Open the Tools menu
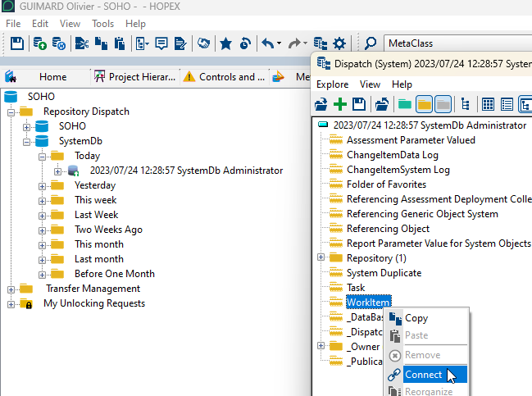The image size is (532, 396). tap(102, 24)
